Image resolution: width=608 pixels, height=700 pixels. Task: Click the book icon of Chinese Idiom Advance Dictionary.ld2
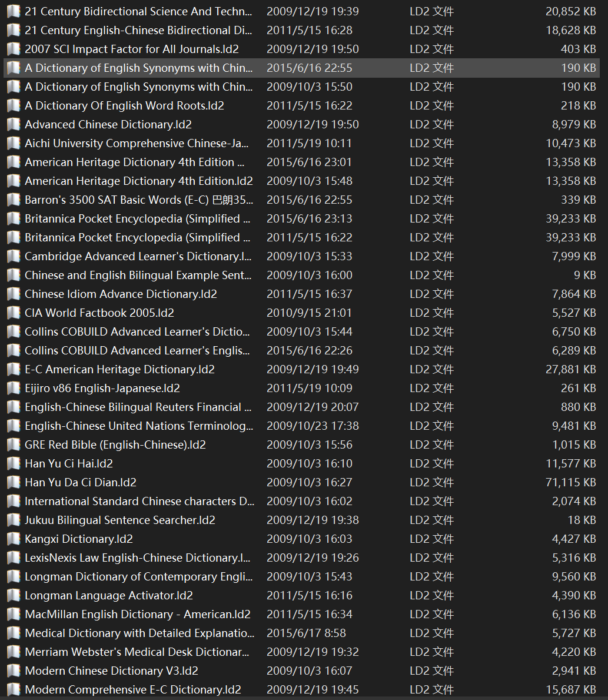(x=14, y=294)
